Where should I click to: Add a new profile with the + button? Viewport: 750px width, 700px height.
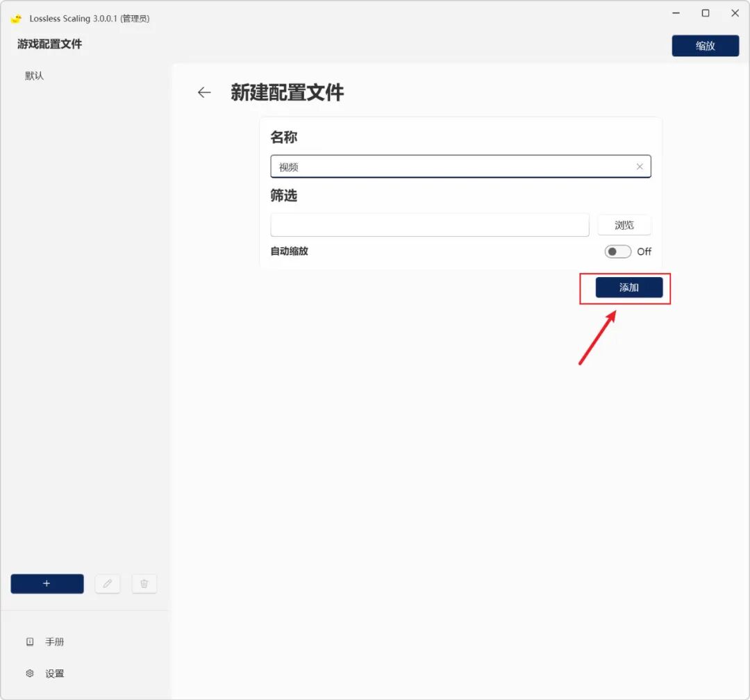[47, 583]
